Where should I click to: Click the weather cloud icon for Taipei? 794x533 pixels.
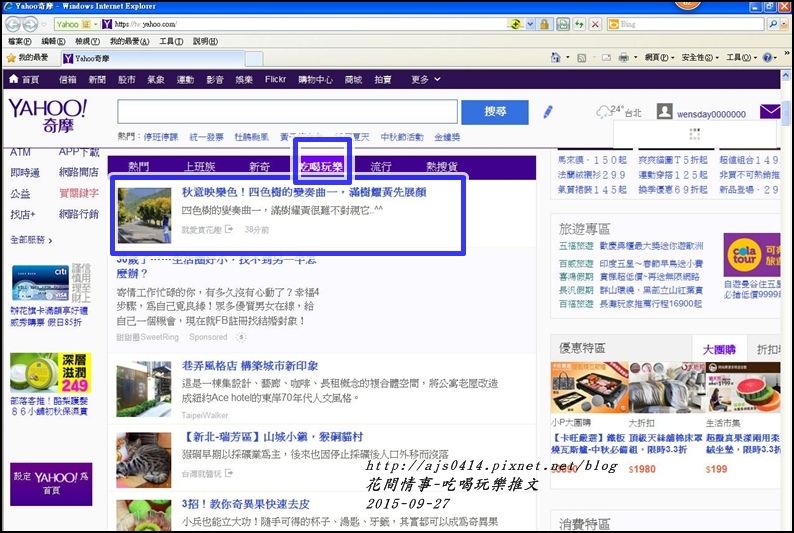[604, 112]
